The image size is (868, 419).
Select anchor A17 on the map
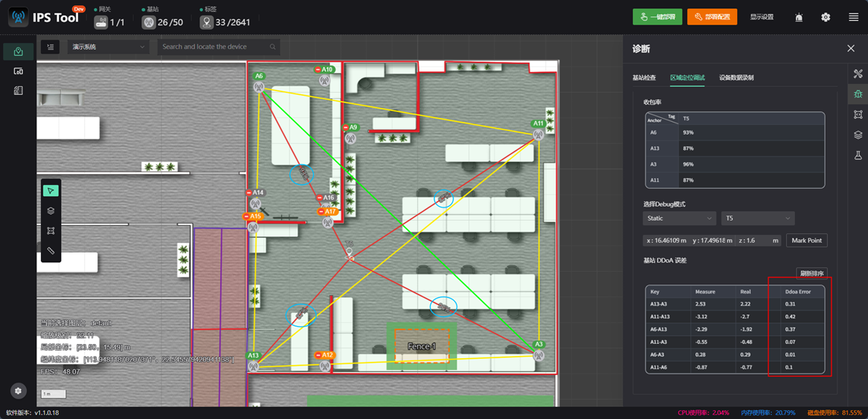pyautogui.click(x=327, y=223)
